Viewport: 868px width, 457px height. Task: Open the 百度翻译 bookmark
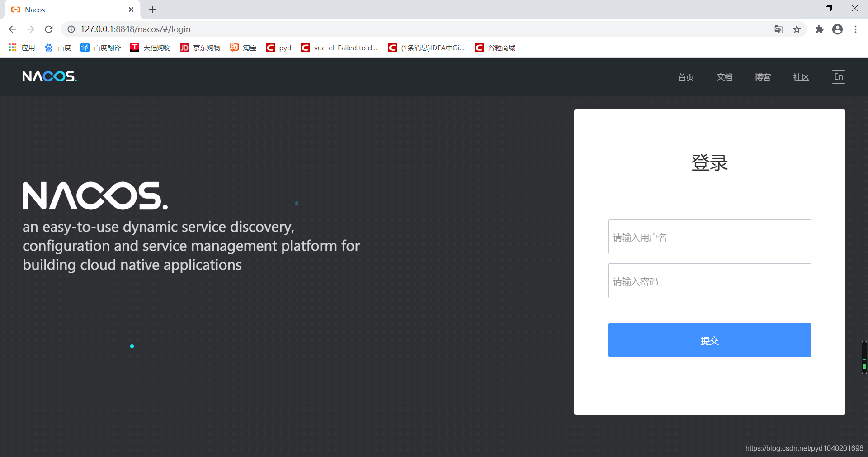click(101, 48)
